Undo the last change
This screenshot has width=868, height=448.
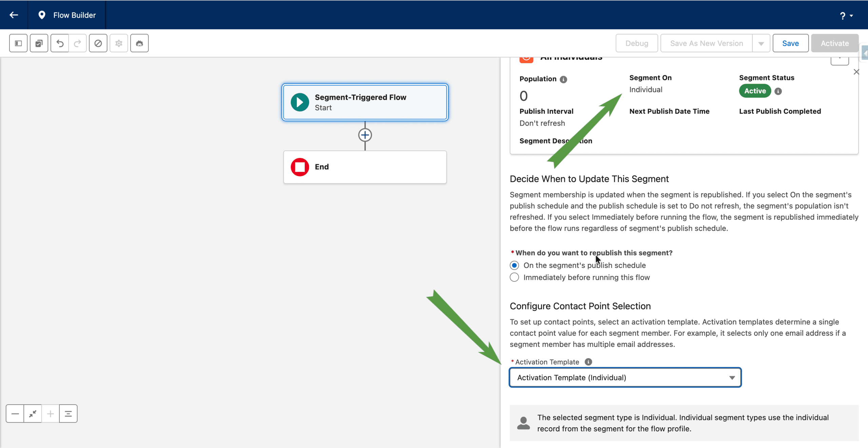60,43
